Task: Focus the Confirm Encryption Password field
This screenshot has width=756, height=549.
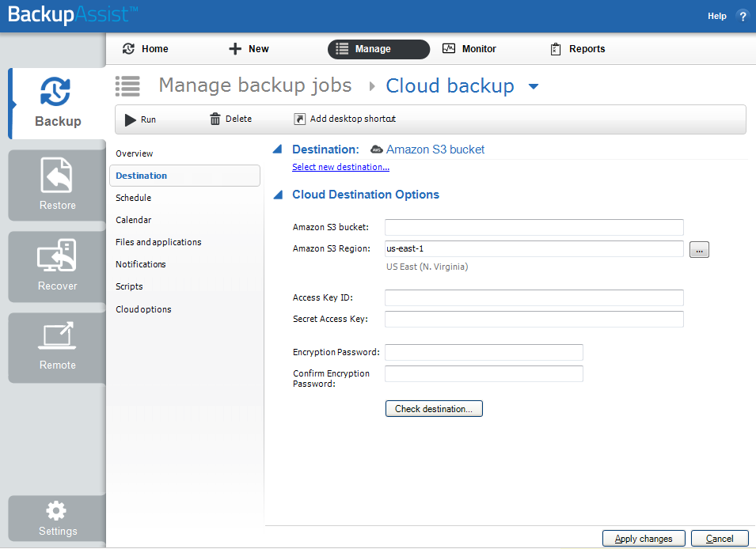Action: pyautogui.click(x=484, y=373)
